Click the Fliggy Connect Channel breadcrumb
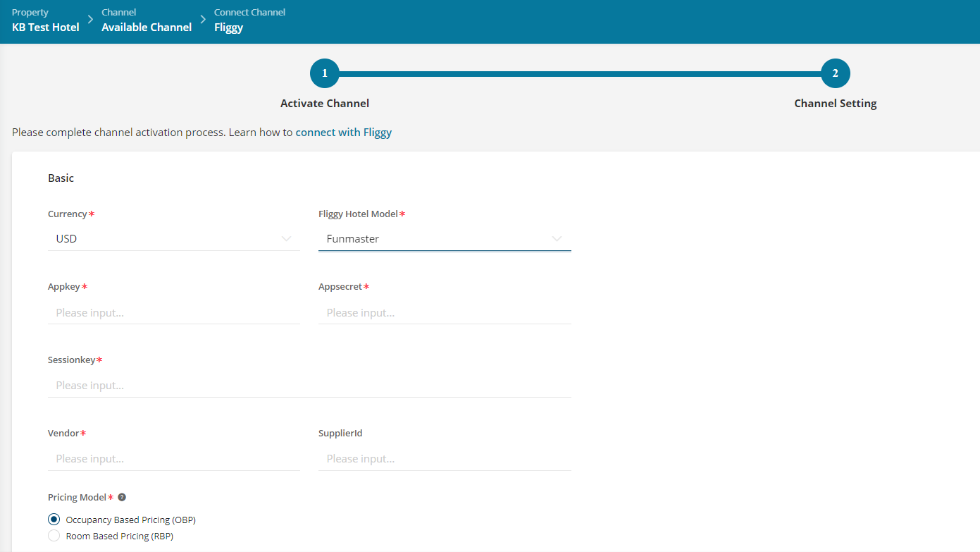980x552 pixels. [228, 27]
